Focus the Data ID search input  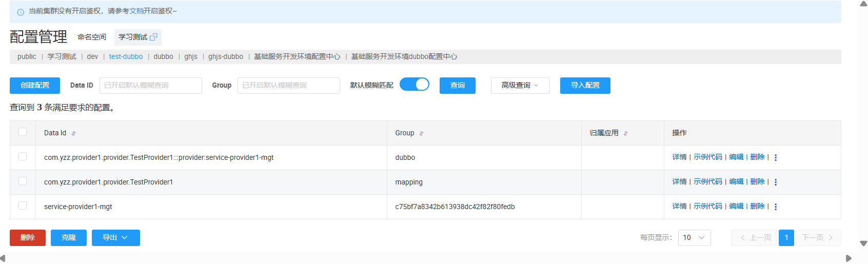[151, 86]
